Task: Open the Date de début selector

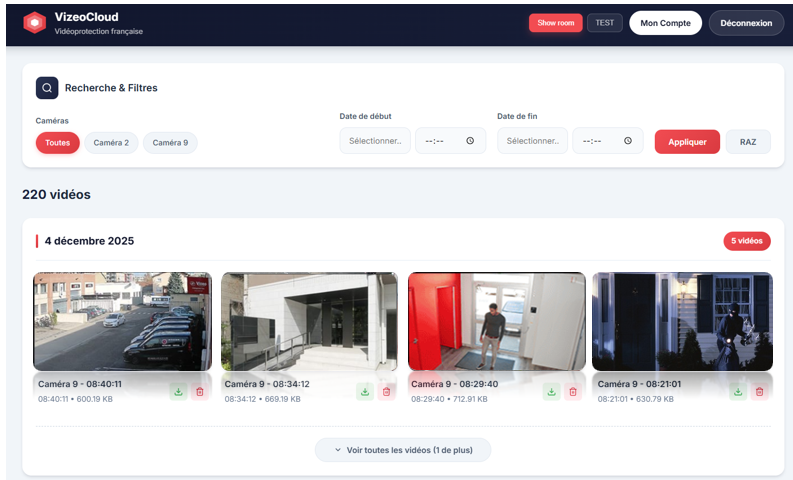Action: point(375,142)
